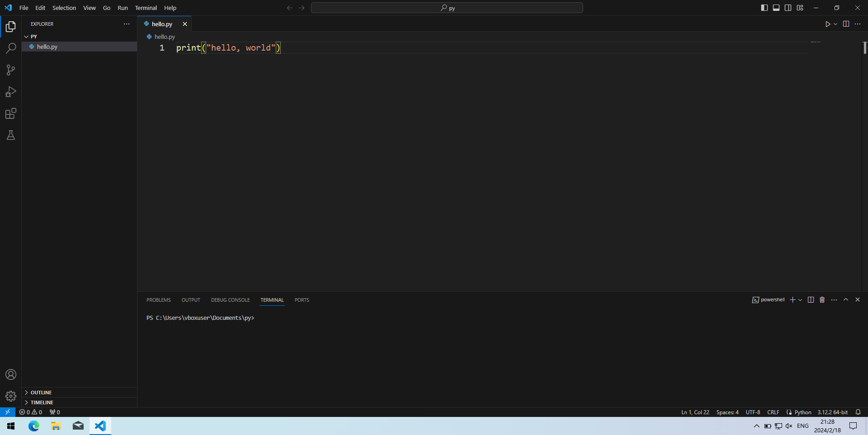
Task: Kill terminal with trash icon
Action: 822,300
